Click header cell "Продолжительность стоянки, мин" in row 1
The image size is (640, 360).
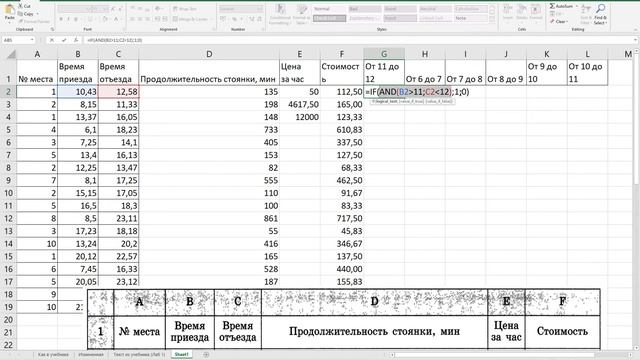tap(209, 72)
